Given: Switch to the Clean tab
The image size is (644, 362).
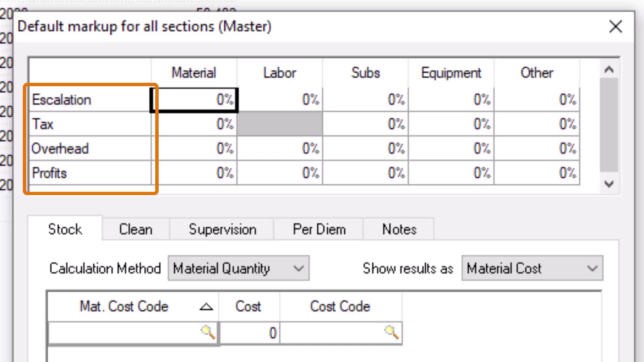Looking at the screenshot, I should click(x=136, y=230).
